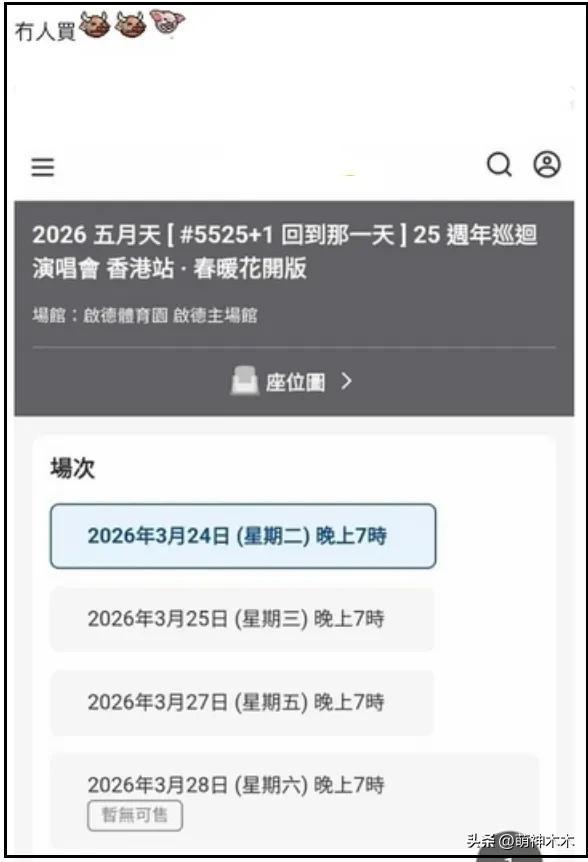This screenshot has height=862, width=588.
Task: Open the hamburger menu icon
Action: click(x=42, y=167)
